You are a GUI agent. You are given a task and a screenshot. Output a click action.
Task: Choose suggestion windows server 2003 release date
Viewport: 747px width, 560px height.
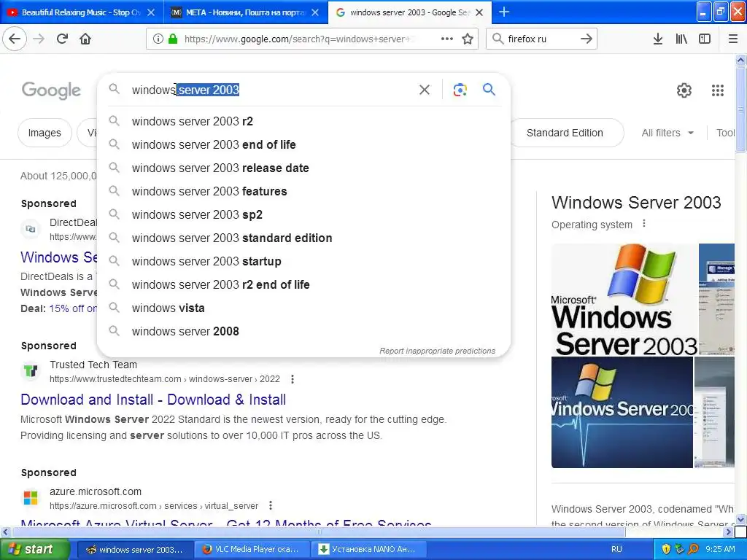pyautogui.click(x=303, y=168)
